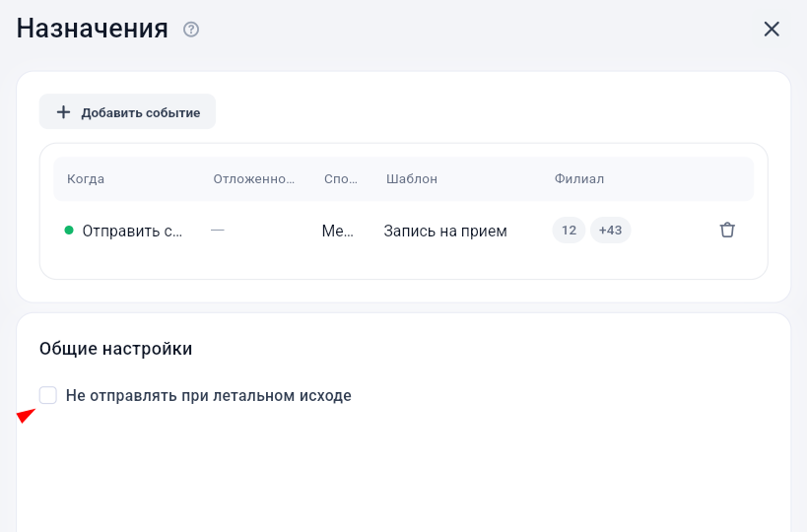The image size is (807, 532).
Task: Click the Запись на прием template cell
Action: coord(445,231)
